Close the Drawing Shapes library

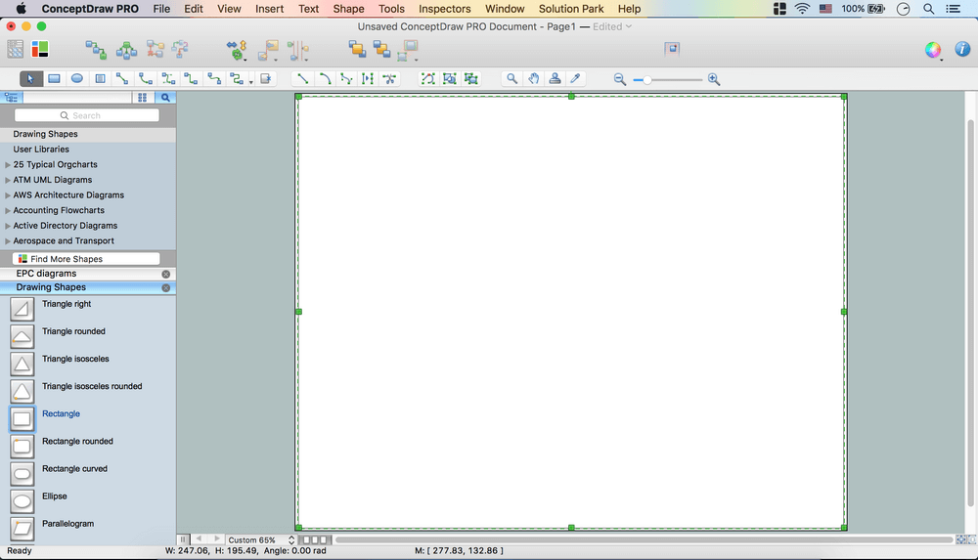pyautogui.click(x=166, y=287)
